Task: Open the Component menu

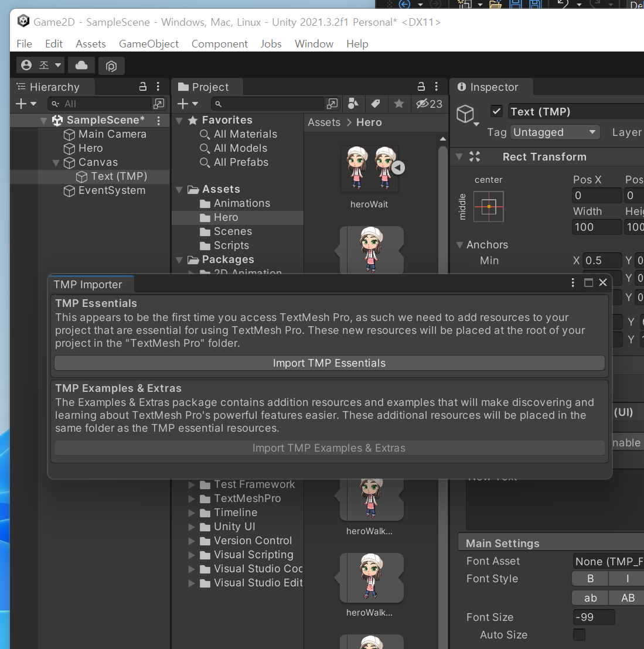Action: click(x=220, y=44)
